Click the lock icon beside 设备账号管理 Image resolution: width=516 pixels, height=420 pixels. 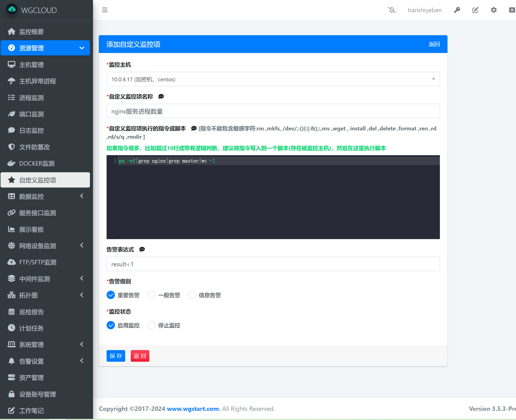click(x=11, y=394)
